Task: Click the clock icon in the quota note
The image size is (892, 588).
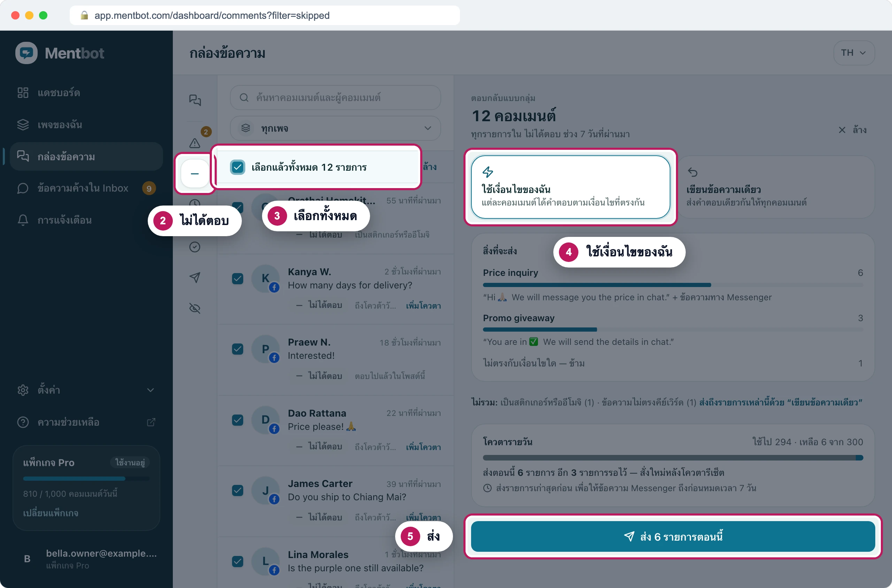Action: 487,488
